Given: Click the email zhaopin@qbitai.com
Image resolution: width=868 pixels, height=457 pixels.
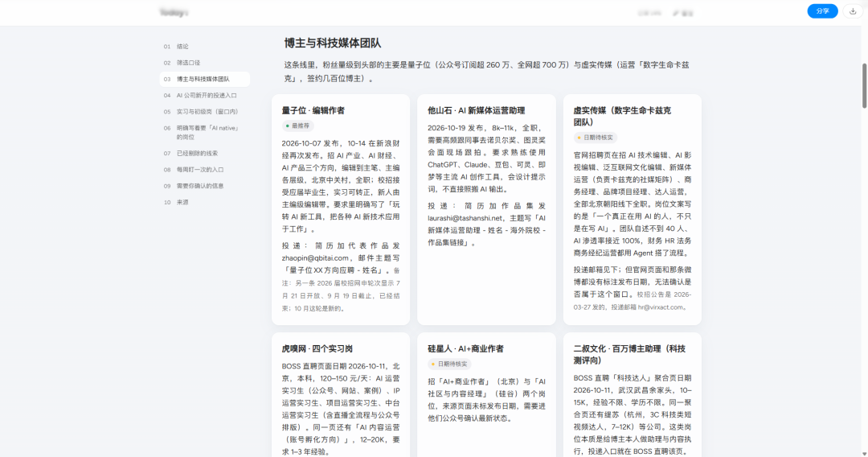Looking at the screenshot, I should coord(315,258).
